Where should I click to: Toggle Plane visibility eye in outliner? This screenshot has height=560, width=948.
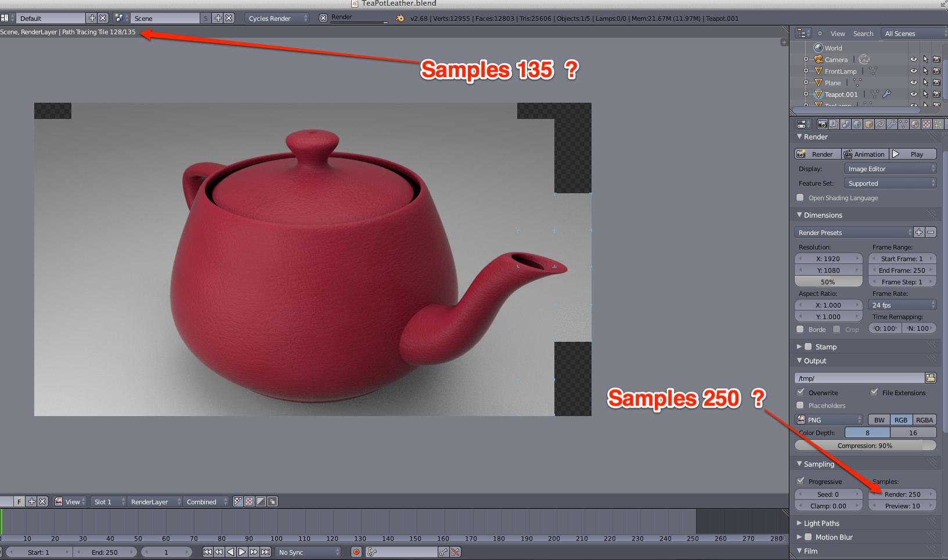914,82
